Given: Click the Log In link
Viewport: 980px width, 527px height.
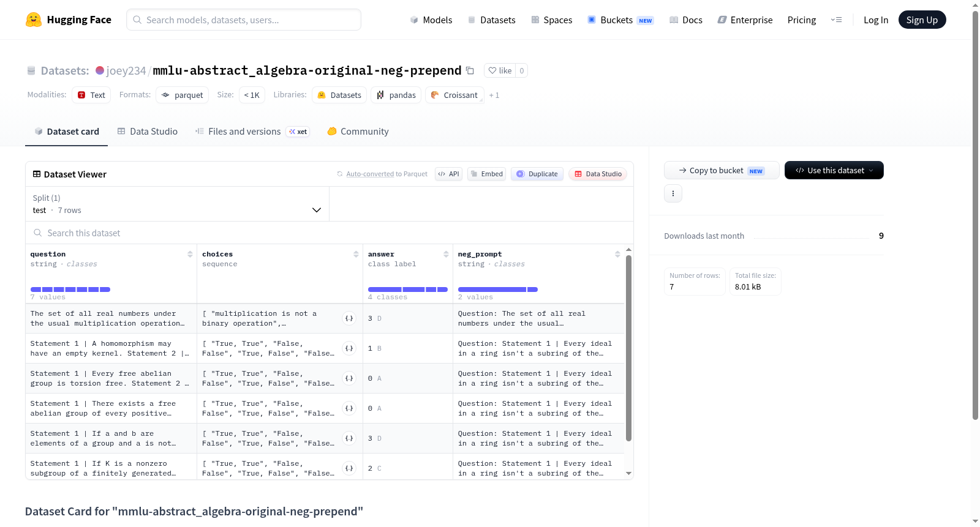Looking at the screenshot, I should point(876,20).
